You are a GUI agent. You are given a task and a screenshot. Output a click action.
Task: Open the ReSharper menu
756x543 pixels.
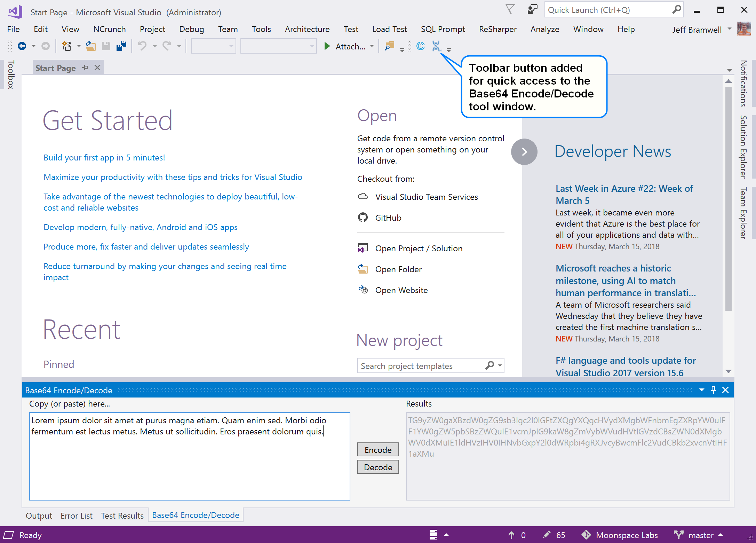point(498,29)
